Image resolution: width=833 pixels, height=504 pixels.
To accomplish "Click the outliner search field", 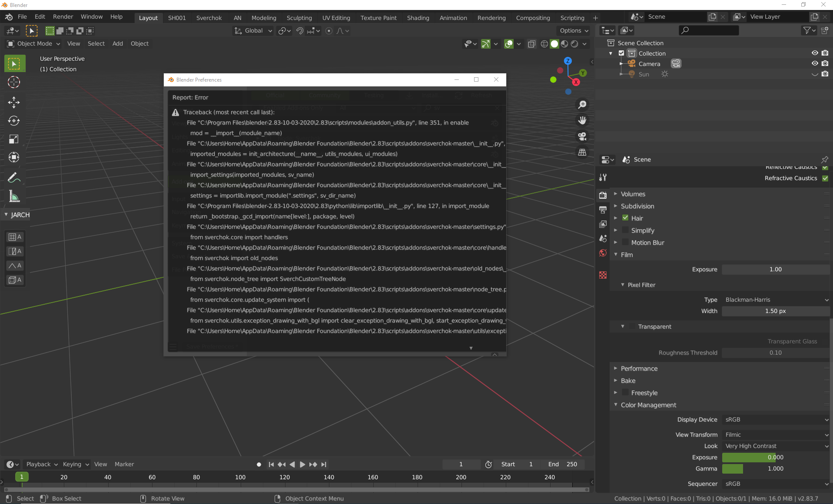I will point(709,30).
